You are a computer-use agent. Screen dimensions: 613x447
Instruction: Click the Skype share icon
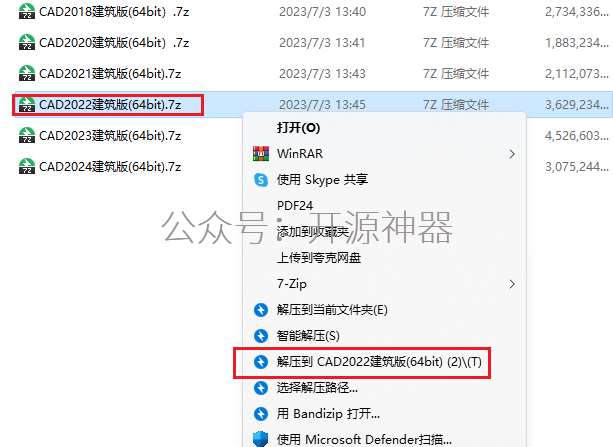point(261,180)
